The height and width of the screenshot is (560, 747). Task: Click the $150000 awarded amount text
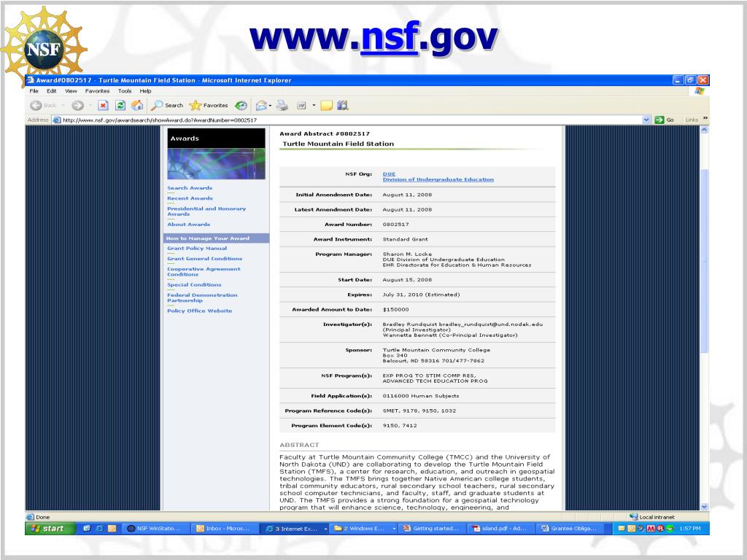coord(396,309)
